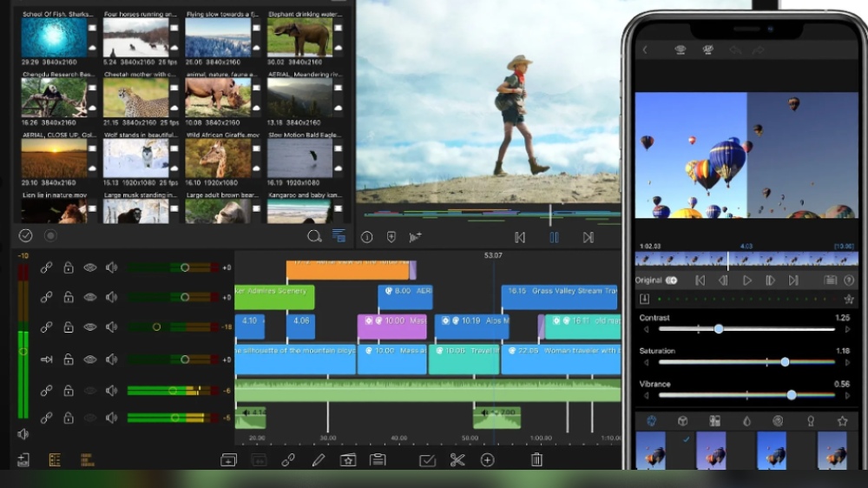The image size is (868, 488).
Task: Open the water drop tab on phone
Action: point(746,421)
